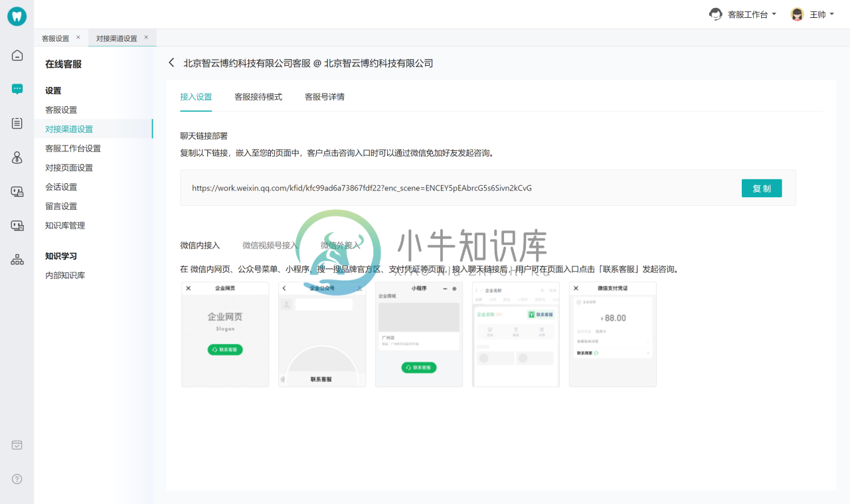Open 留言设置 in the sidebar

coord(61,206)
